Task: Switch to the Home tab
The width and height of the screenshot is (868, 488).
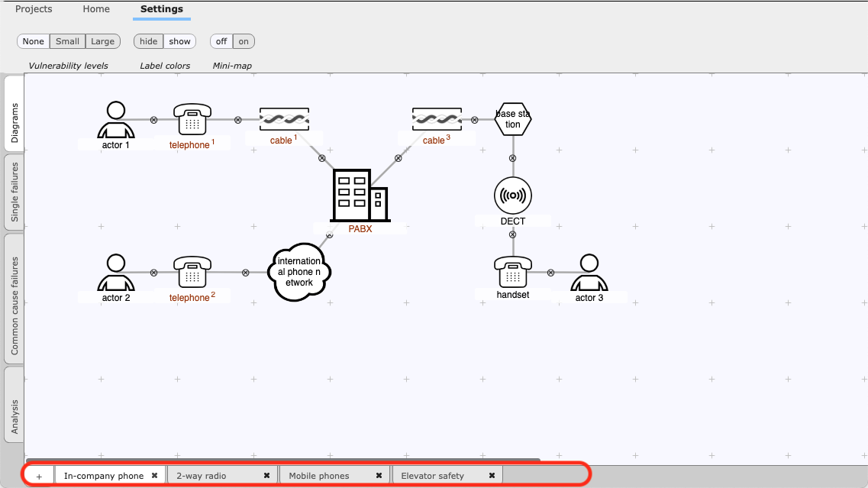Action: tap(96, 9)
